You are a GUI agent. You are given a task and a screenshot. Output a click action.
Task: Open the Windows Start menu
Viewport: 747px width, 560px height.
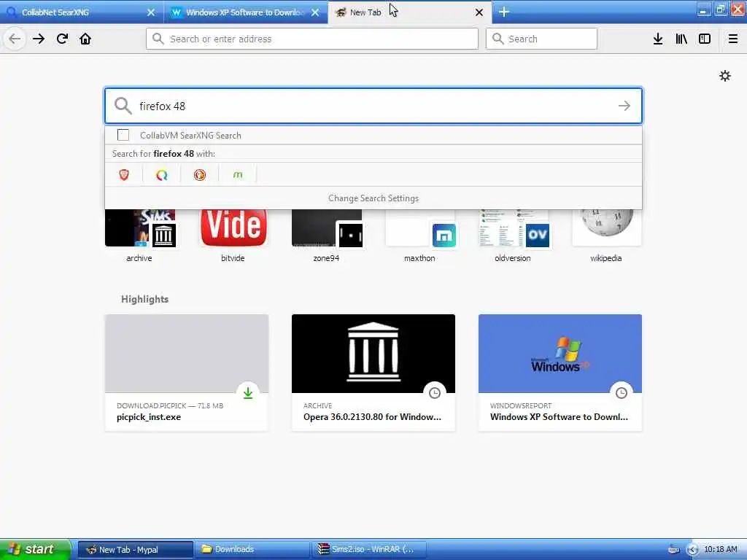click(34, 549)
